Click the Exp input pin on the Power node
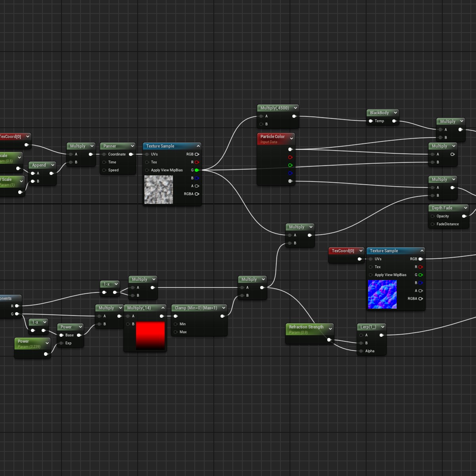Viewport: 476px width, 476px height. [x=61, y=343]
